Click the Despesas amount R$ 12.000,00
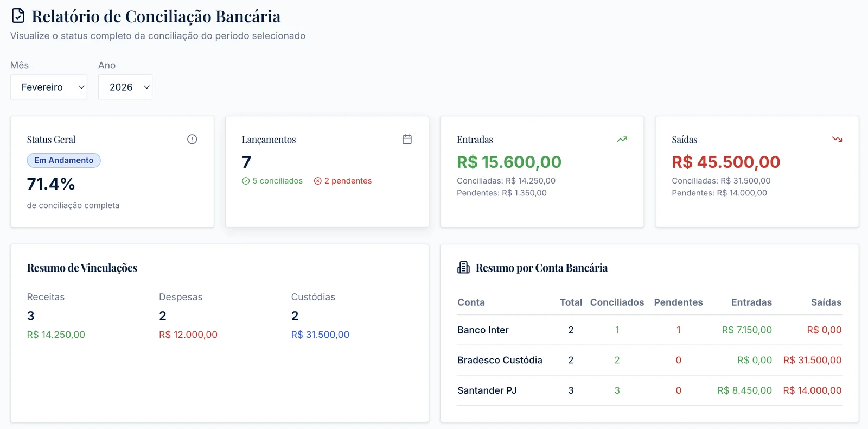 point(188,335)
